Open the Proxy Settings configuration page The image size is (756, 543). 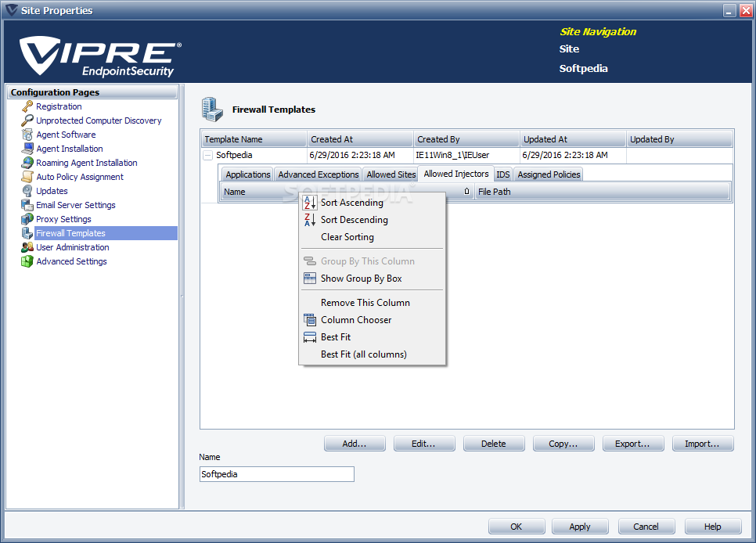pyautogui.click(x=63, y=219)
